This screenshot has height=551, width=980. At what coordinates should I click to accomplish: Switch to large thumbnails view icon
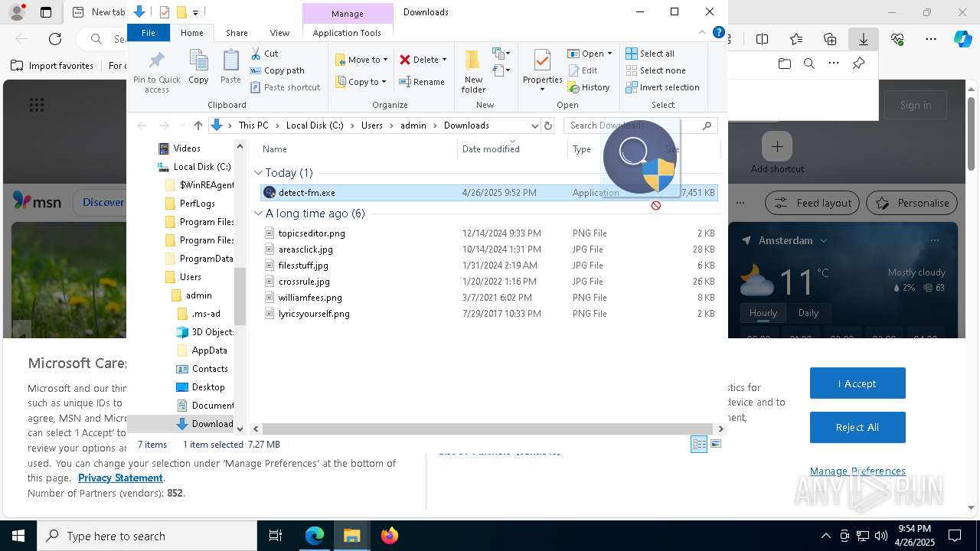(x=716, y=444)
